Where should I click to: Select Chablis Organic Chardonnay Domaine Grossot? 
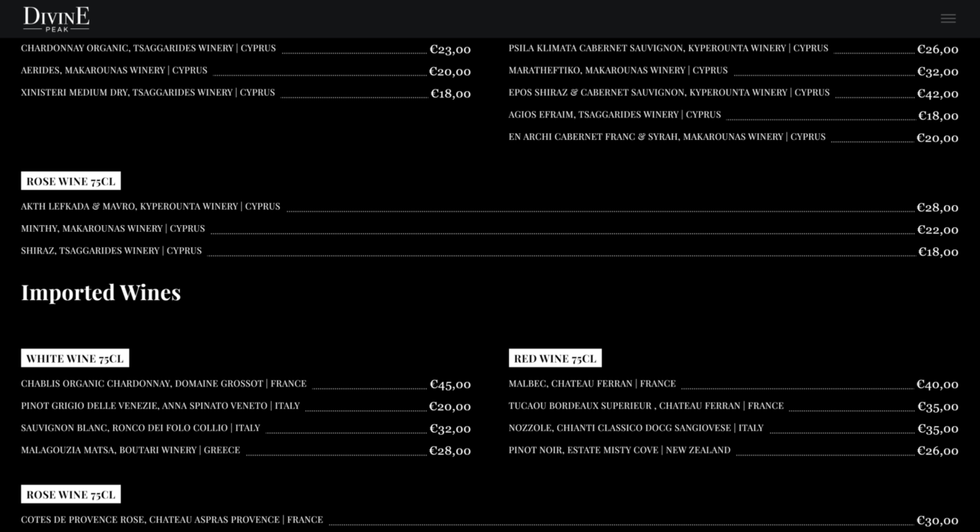tap(164, 384)
